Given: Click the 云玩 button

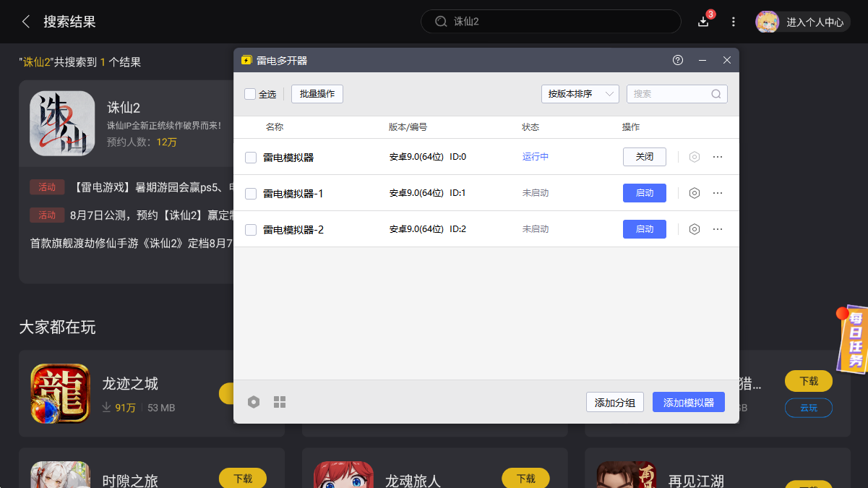Looking at the screenshot, I should 809,408.
